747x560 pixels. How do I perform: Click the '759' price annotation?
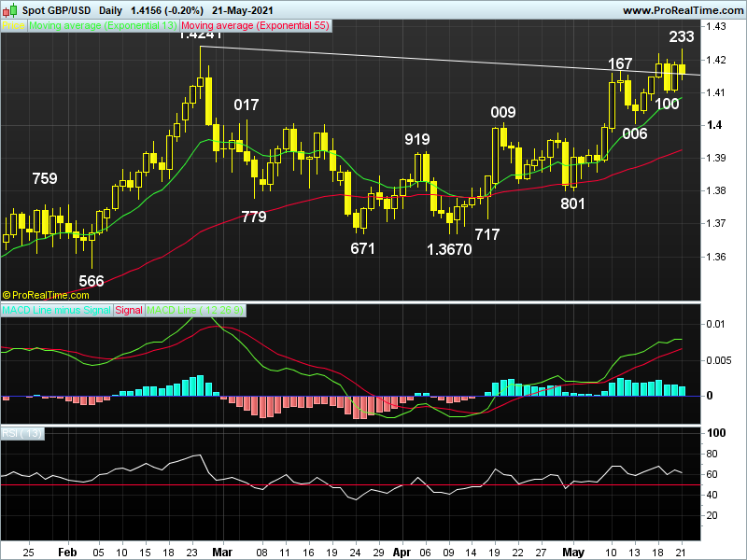[45, 178]
